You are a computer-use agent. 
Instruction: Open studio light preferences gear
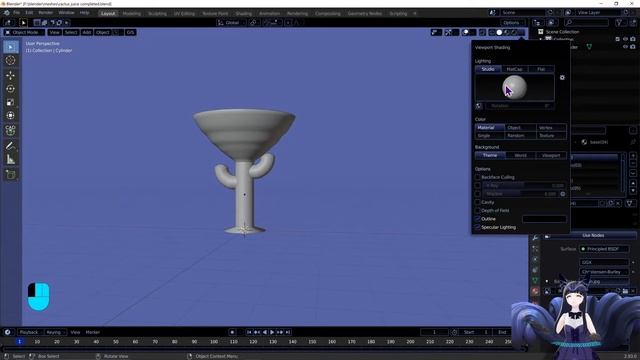[562, 78]
